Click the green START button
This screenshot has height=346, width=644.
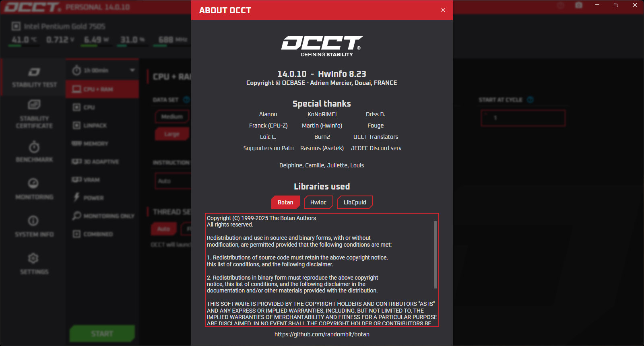[102, 334]
